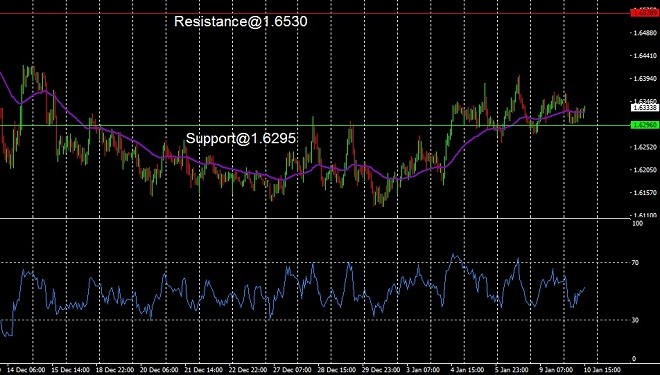
Task: Select the green support price tag 1.62960
Action: point(644,125)
